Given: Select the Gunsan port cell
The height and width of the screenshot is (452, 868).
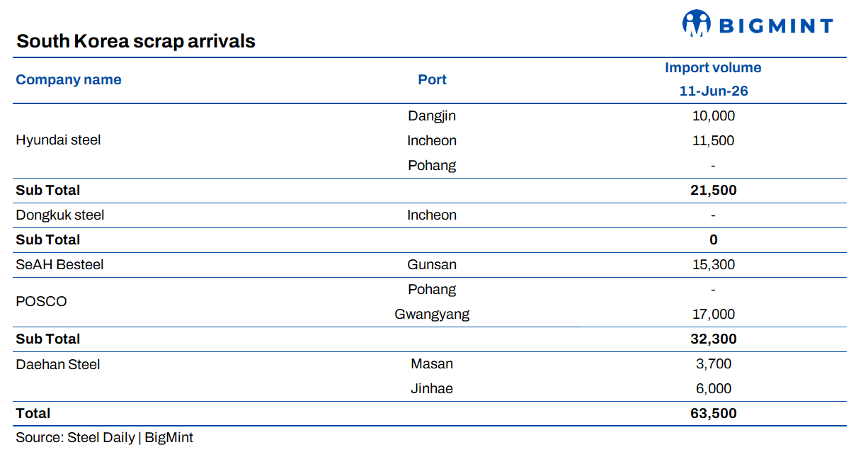Looking at the screenshot, I should tap(432, 264).
